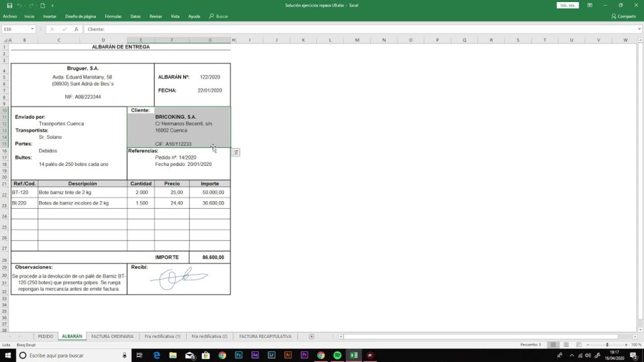This screenshot has width=644, height=362.
Task: Switch to Normal view in the status bar
Action: click(553, 345)
